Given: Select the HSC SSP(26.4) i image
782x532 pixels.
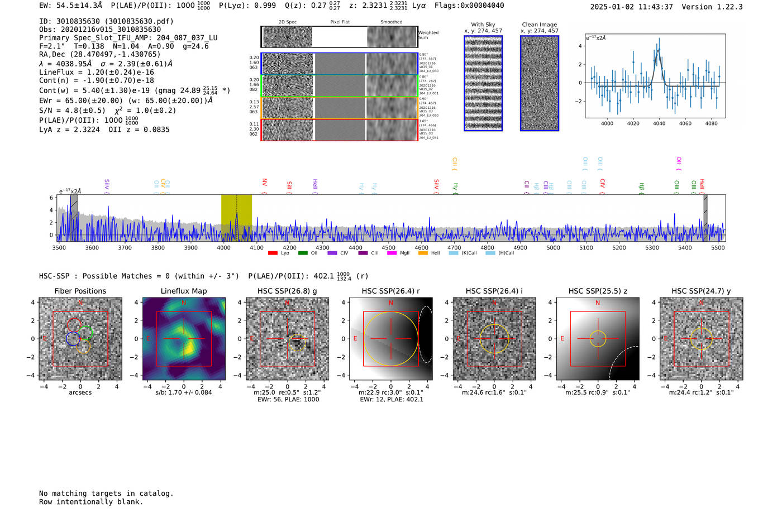Looking at the screenshot, I should [494, 339].
